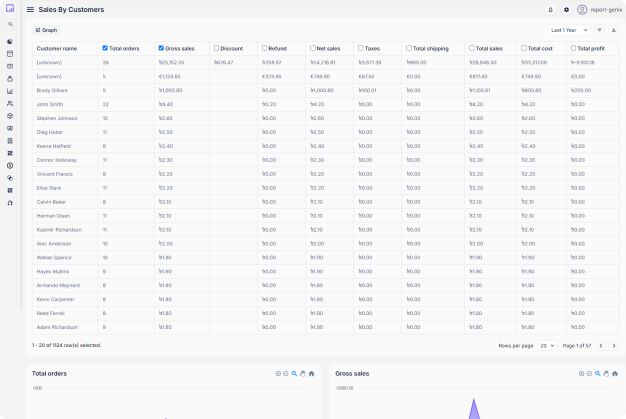Select selection zoom on Total orders chart
Image resolution: width=626 pixels, height=419 pixels.
click(294, 374)
